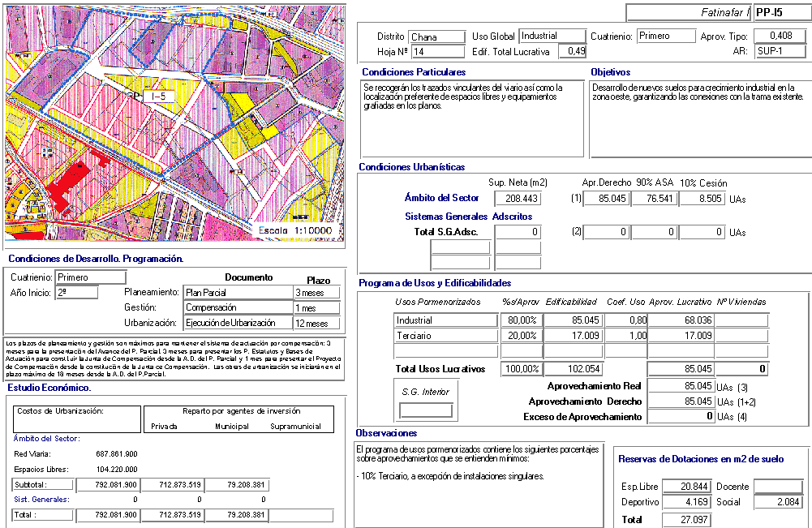Click the empty S.G. Interior box

click(426, 410)
